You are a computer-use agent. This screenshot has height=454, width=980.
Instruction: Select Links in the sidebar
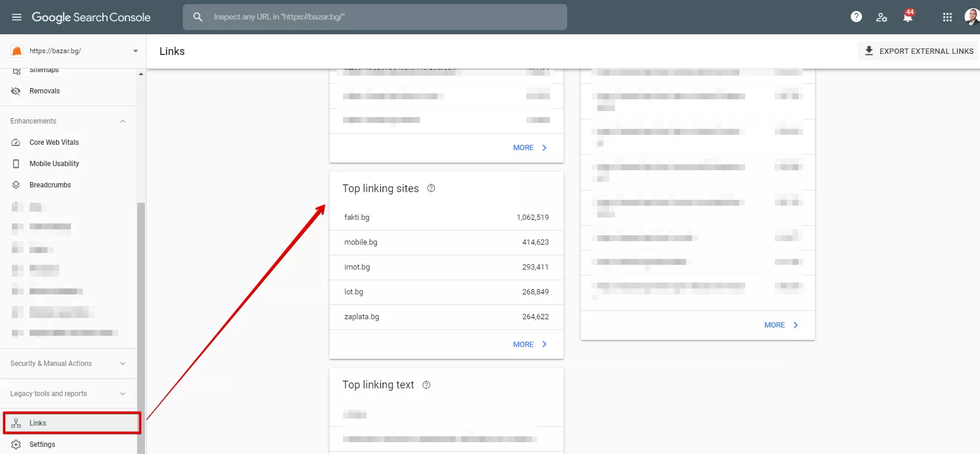[72, 423]
